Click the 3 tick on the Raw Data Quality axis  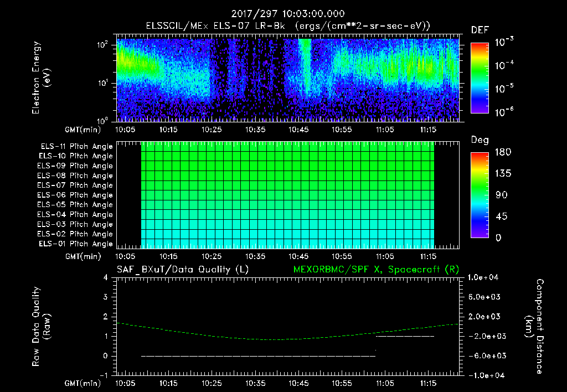click(106, 297)
